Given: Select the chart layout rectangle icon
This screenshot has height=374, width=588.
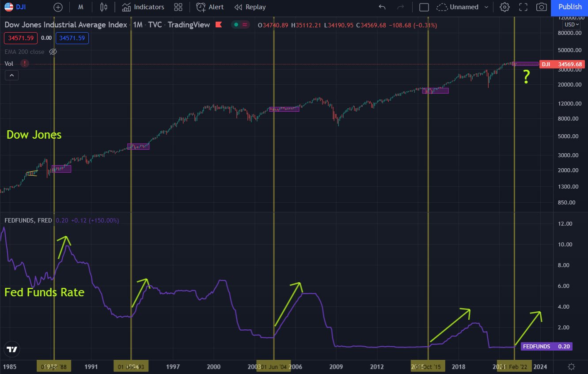Looking at the screenshot, I should pos(424,7).
